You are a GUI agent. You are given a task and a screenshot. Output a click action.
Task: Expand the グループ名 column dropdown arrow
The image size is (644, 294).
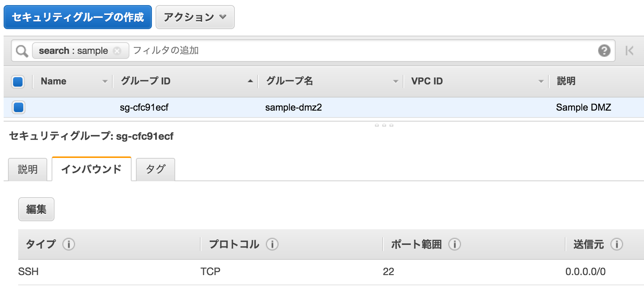396,82
